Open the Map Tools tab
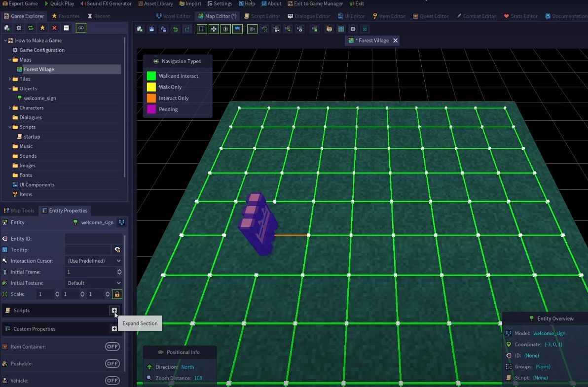This screenshot has height=387, width=588. 19,211
